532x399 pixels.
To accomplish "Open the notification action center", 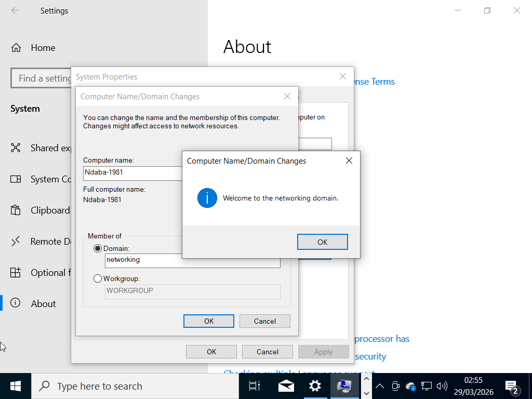I will 512,386.
